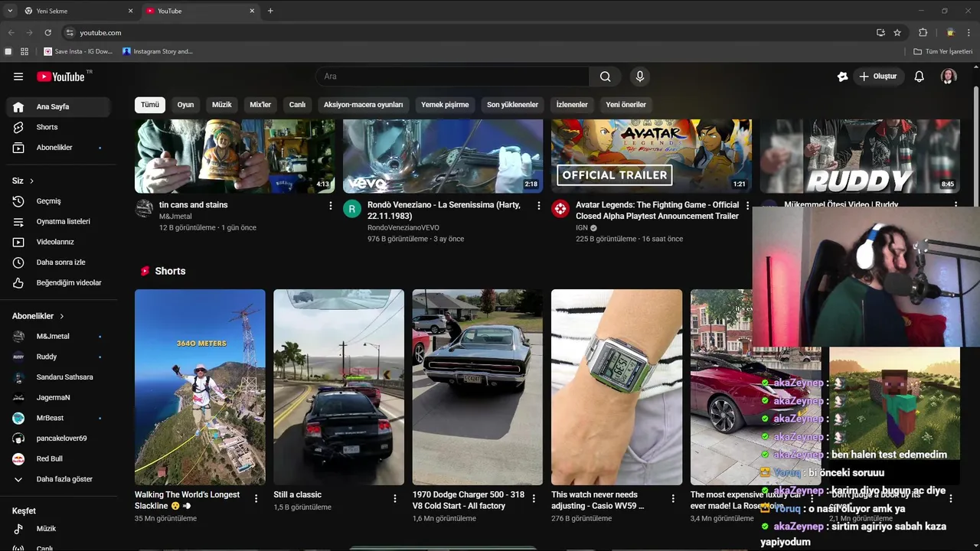The width and height of the screenshot is (980, 551).
Task: Go to Ana Sayfa in the sidebar
Action: click(58, 106)
